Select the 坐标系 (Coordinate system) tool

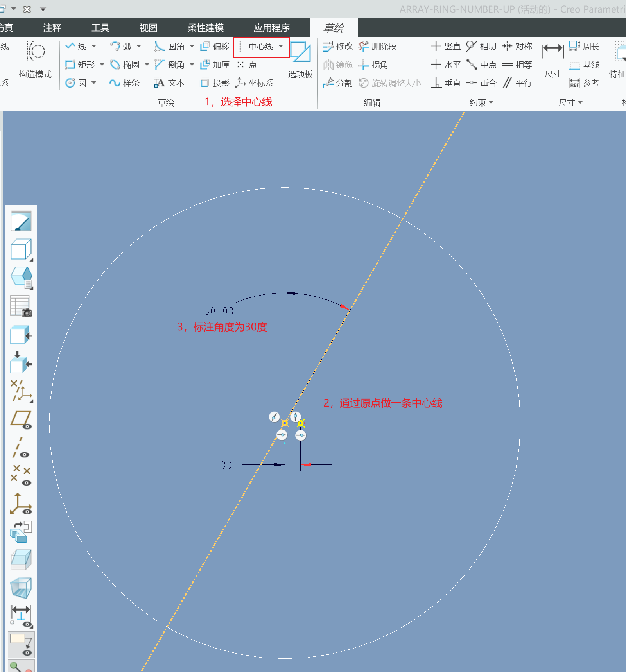point(255,83)
